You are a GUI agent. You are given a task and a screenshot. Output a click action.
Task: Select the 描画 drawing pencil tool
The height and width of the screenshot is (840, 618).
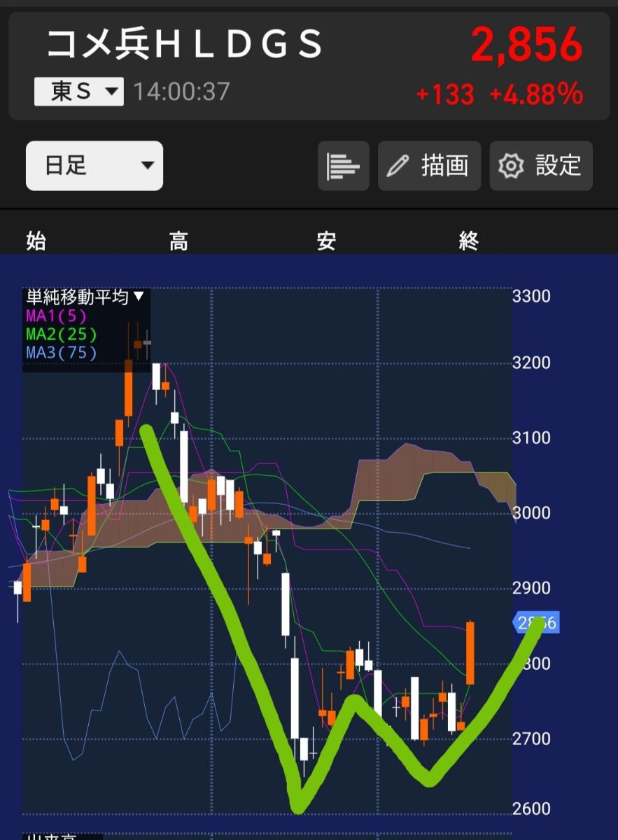[x=429, y=166]
